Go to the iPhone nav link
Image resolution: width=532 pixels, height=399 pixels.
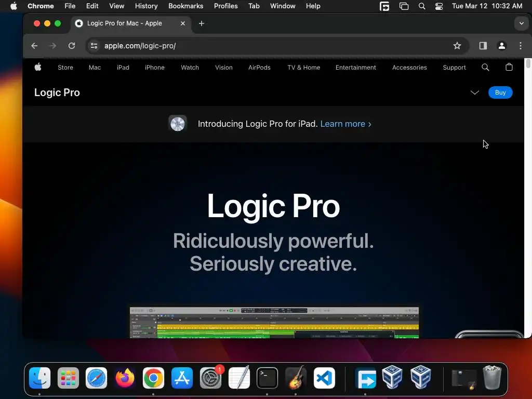tap(154, 68)
